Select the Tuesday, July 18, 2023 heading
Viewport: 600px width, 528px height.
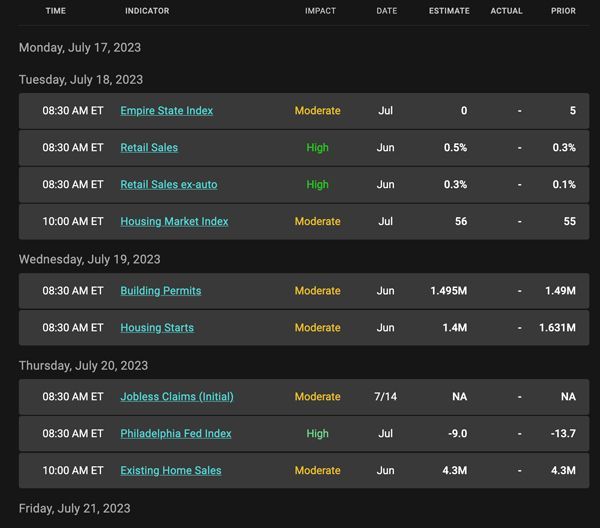[x=81, y=80]
